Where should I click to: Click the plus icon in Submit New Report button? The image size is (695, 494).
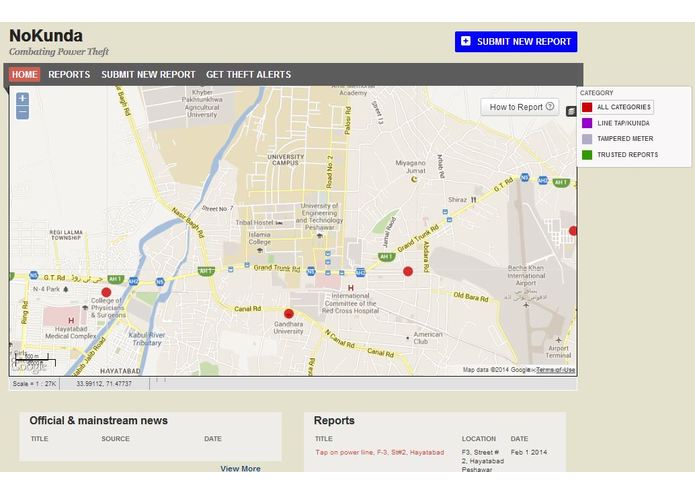pos(466,41)
